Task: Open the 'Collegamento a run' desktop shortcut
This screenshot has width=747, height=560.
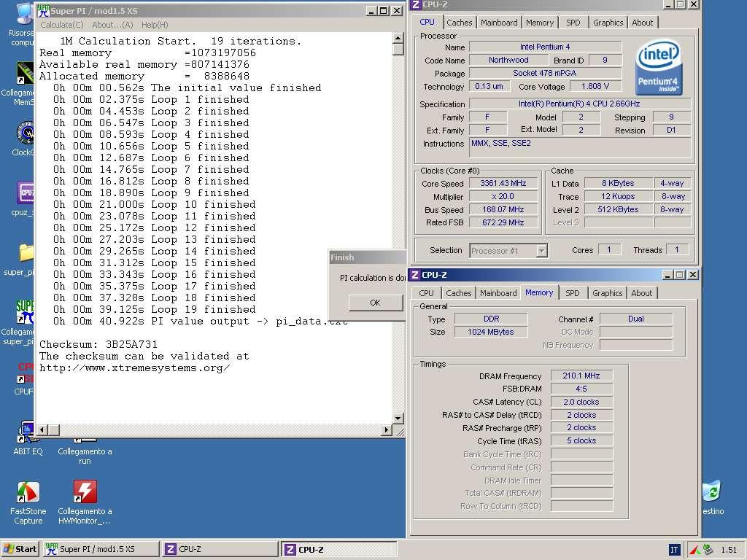Action: click(85, 455)
